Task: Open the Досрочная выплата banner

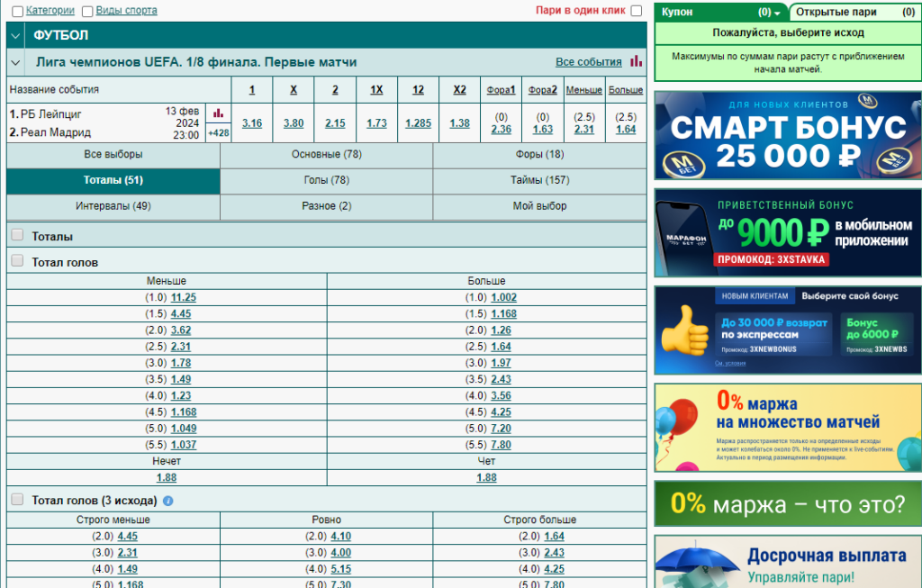Action: click(788, 562)
